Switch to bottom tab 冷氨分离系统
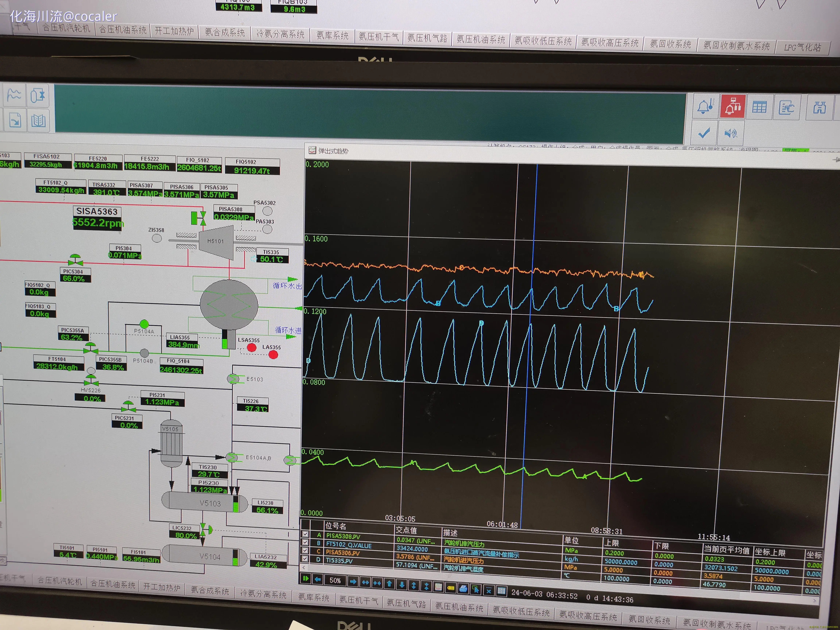This screenshot has width=840, height=630. click(263, 594)
